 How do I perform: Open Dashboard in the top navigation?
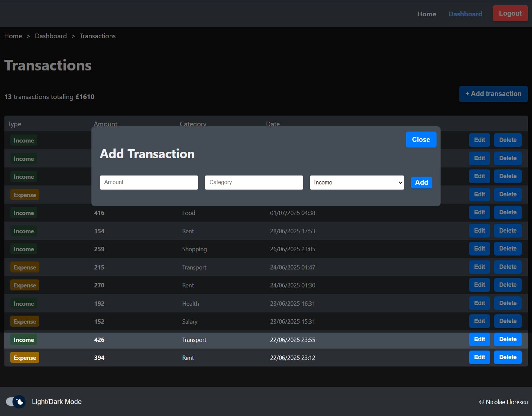pos(465,14)
